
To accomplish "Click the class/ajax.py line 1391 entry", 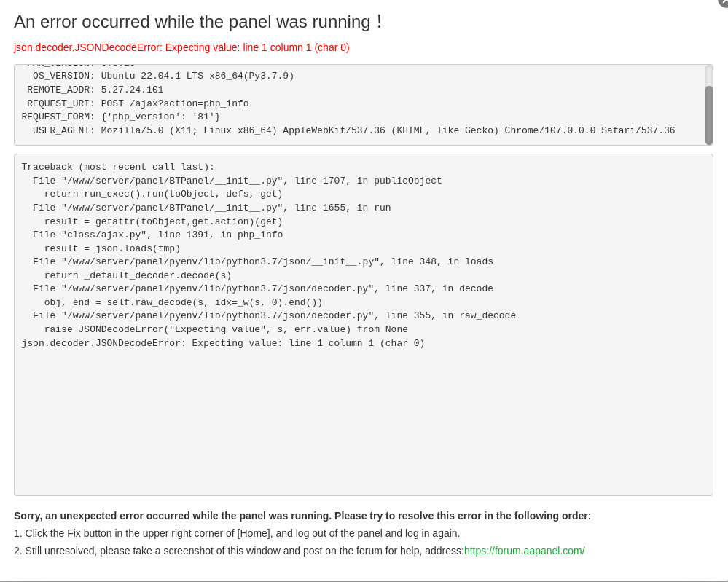I will [x=157, y=235].
